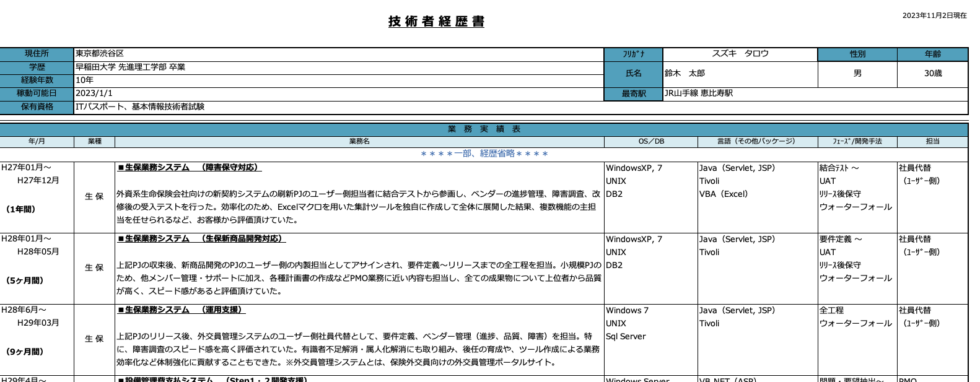Image resolution: width=980 pixels, height=382 pixels.
Task: Select the フェーズ/開発手法 column header
Action: [857, 141]
